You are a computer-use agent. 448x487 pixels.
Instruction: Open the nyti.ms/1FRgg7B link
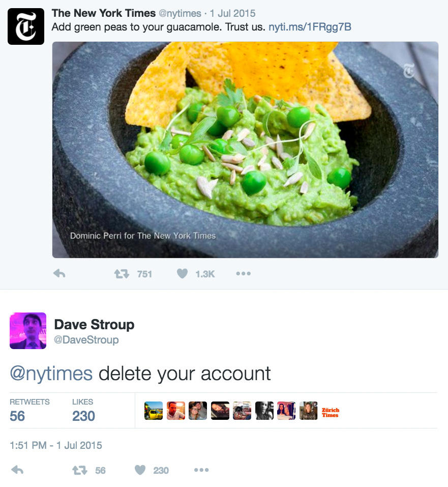310,27
